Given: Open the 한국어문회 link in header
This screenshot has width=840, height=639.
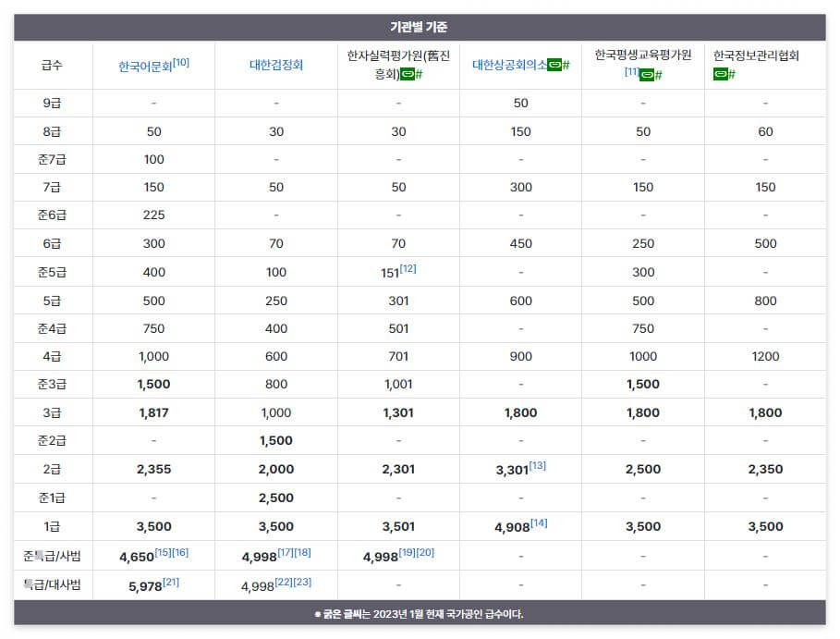Looking at the screenshot, I should coord(145,67).
